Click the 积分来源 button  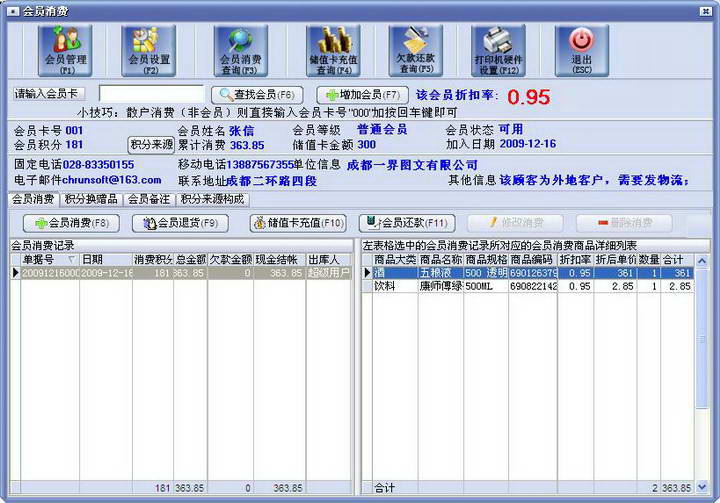(151, 145)
